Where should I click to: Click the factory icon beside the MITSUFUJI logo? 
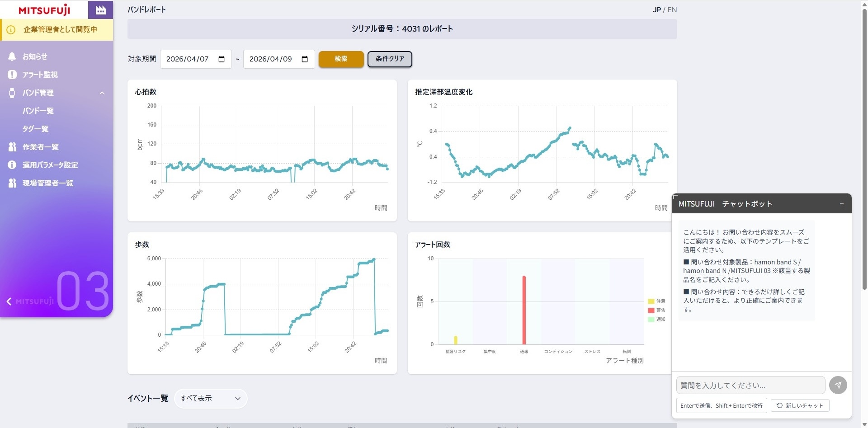point(100,9)
